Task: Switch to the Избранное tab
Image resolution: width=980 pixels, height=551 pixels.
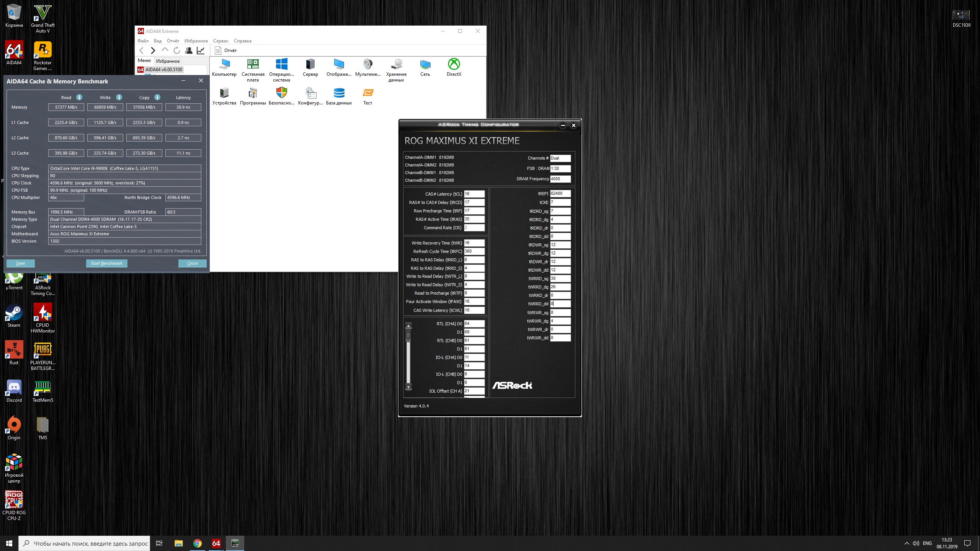Action: [168, 61]
